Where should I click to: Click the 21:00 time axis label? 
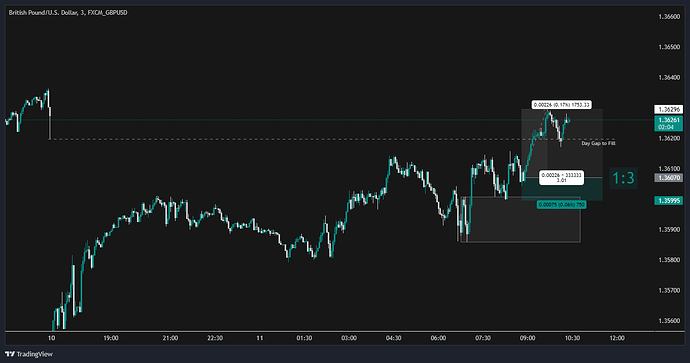170,338
